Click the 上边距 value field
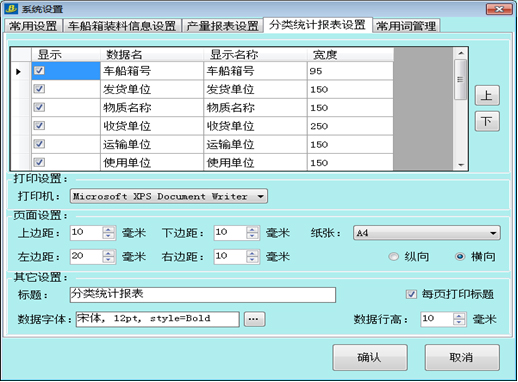Image resolution: width=518 pixels, height=382 pixels. 86,233
